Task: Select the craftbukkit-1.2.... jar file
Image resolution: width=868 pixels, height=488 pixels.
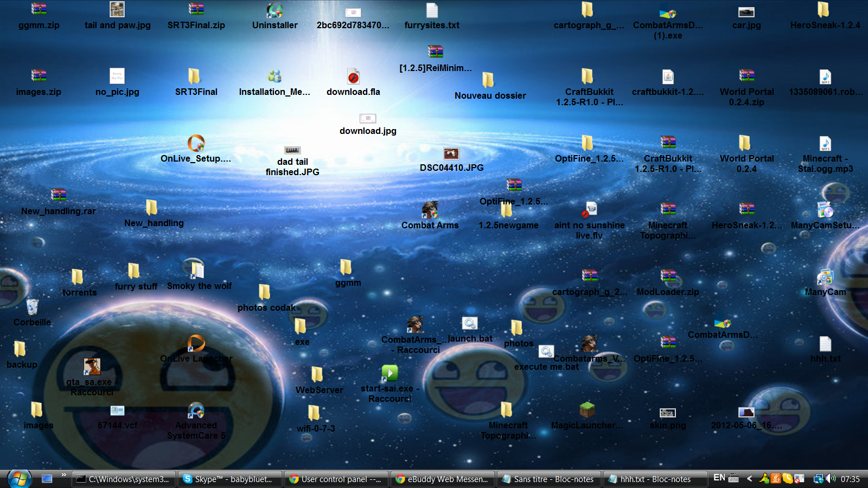Action: tap(668, 76)
